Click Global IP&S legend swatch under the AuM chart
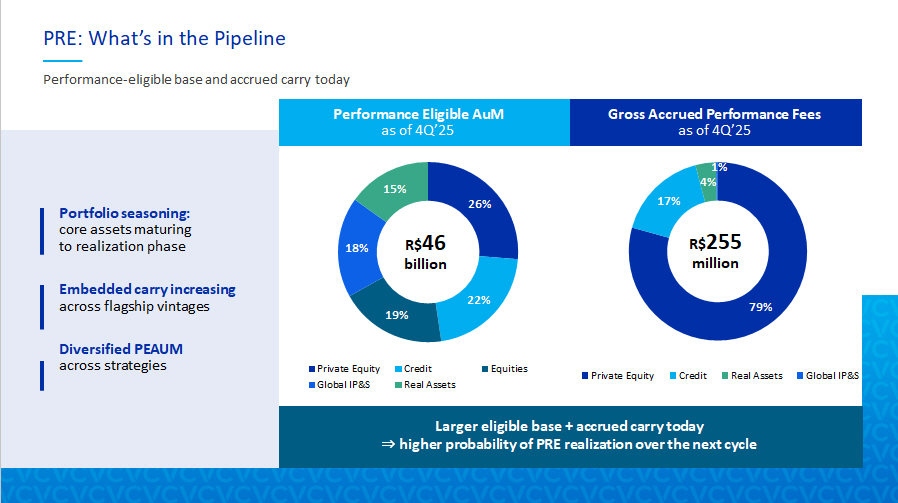Screen dimensions: 898x503 point(312,384)
